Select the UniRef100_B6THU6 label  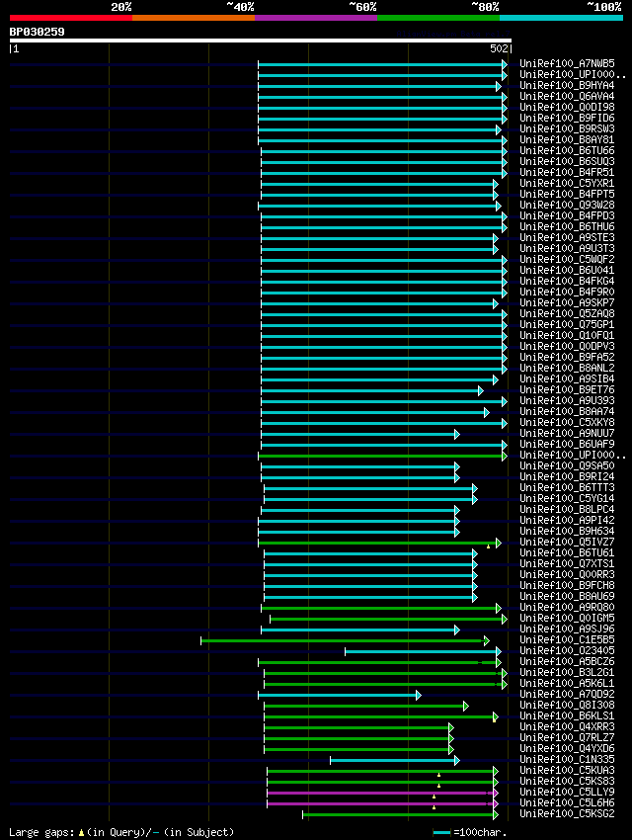567,226
